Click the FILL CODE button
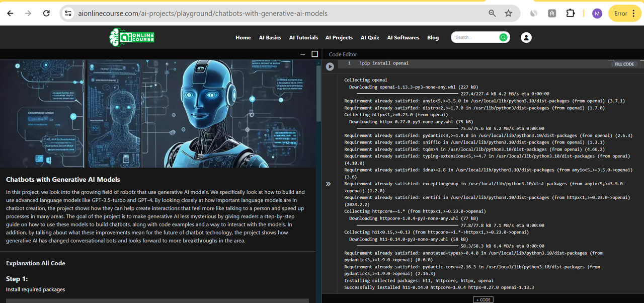 pos(624,64)
